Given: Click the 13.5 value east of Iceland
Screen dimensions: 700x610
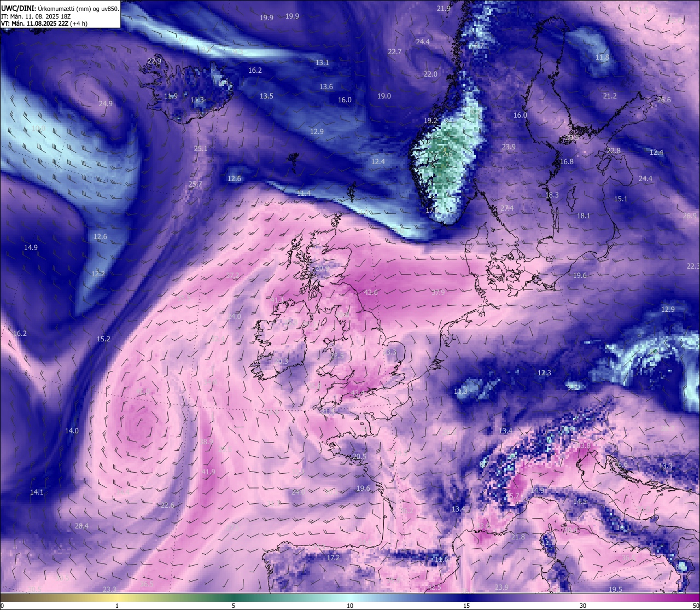Looking at the screenshot, I should pos(266,96).
